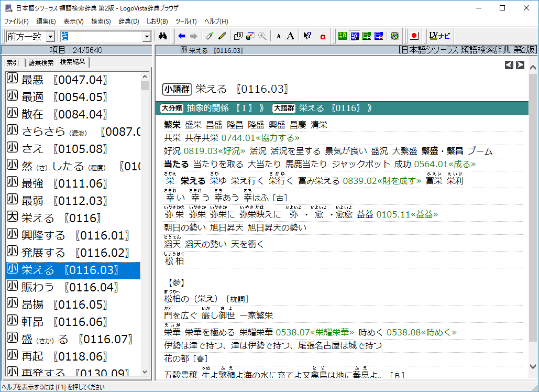Viewport: 539px width, 392px height.
Task: Click the article pane scroll up arrow
Action: pyautogui.click(x=533, y=68)
